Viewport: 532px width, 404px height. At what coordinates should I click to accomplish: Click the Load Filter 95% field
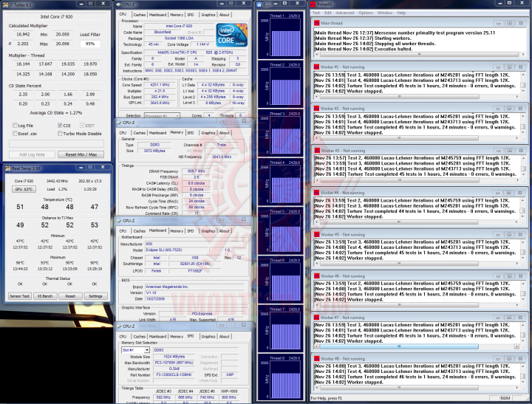(90, 44)
